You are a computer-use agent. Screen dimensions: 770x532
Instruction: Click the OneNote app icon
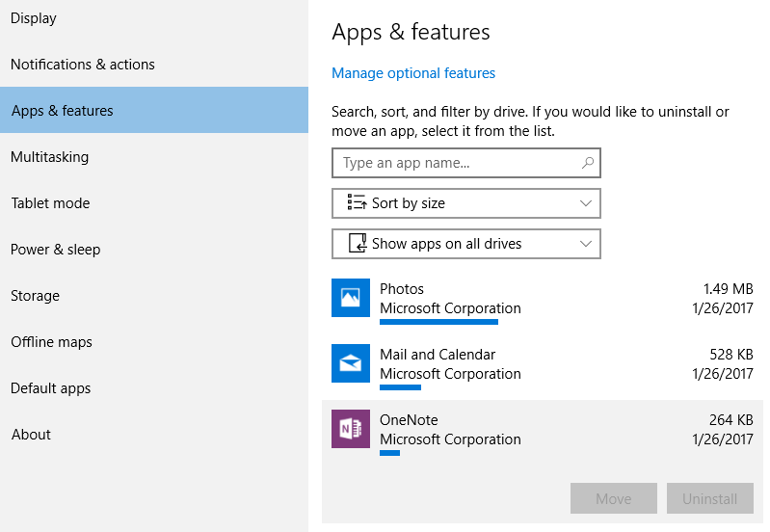(351, 429)
